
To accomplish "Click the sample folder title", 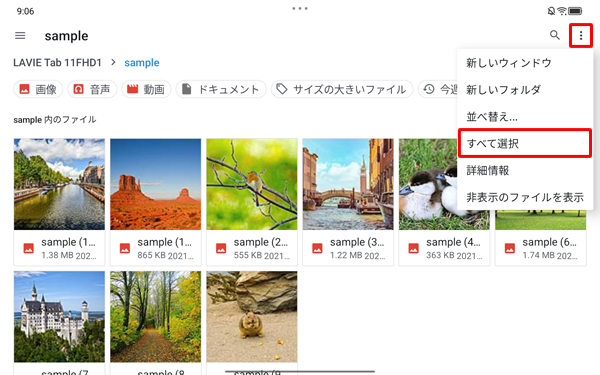I will [x=66, y=36].
